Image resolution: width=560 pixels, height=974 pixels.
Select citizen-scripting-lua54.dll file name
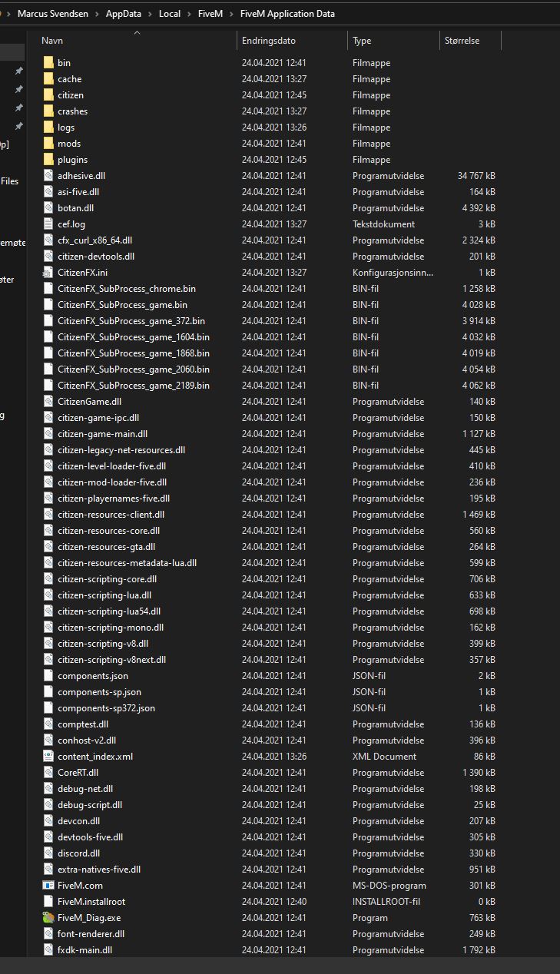[x=109, y=611]
